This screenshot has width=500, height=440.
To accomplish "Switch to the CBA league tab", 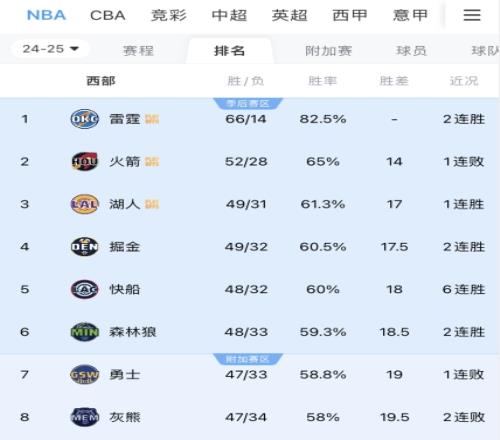I will (108, 15).
